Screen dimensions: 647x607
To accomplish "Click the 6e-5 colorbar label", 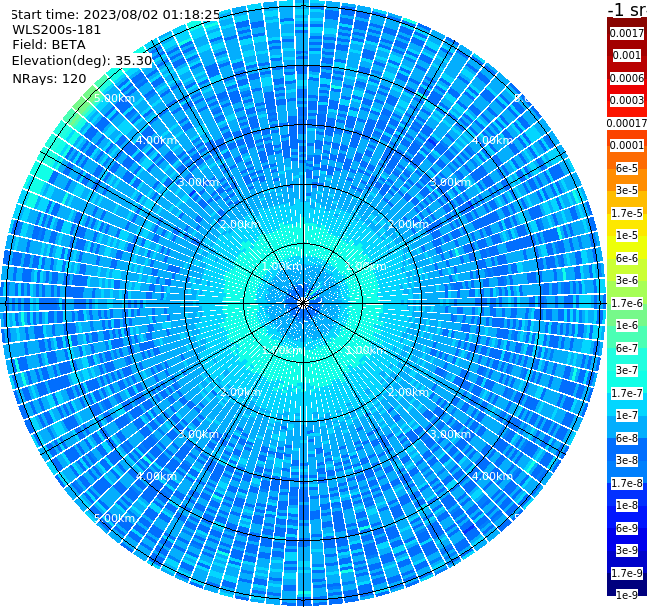I will point(627,168).
